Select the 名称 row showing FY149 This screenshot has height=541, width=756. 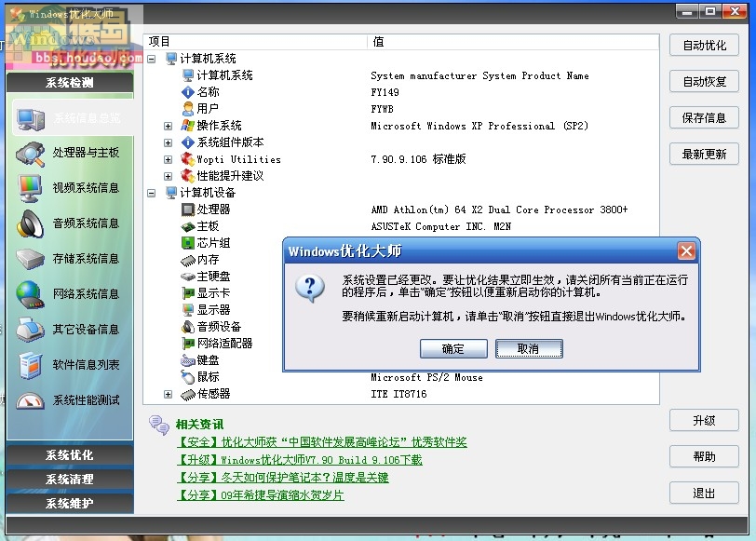click(402, 92)
